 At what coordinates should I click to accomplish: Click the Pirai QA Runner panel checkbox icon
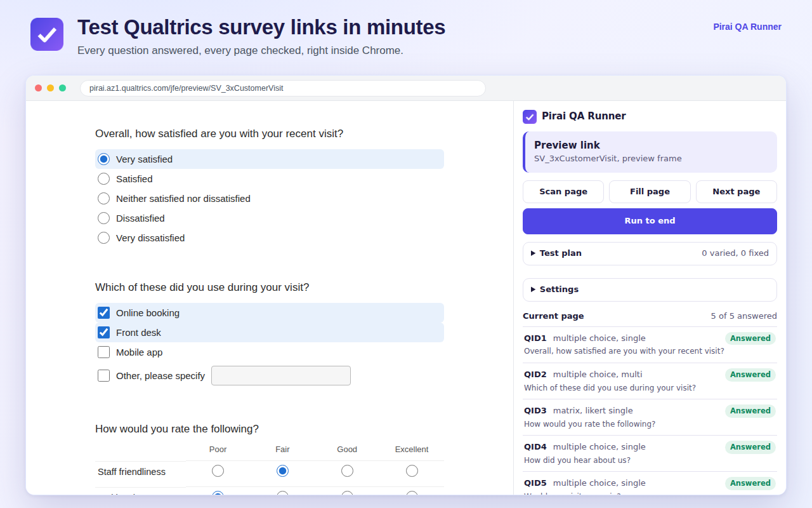point(530,117)
